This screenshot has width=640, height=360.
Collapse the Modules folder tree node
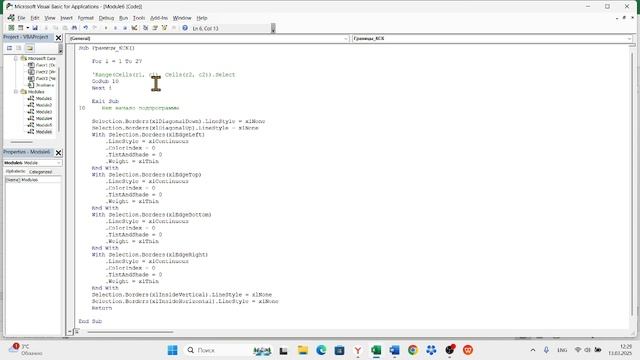click(x=16, y=92)
